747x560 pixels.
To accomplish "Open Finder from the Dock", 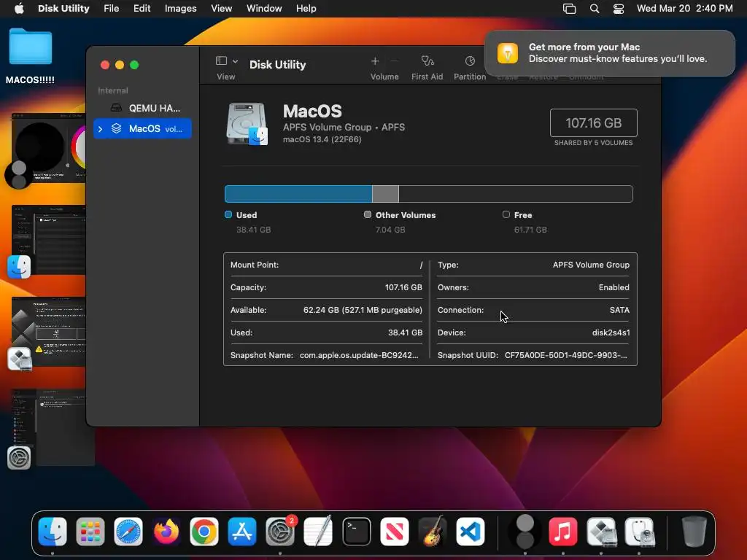I will 53,532.
